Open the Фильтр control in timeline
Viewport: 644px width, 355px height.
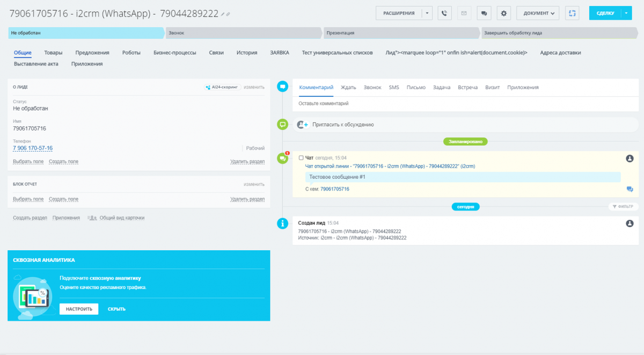pos(623,207)
